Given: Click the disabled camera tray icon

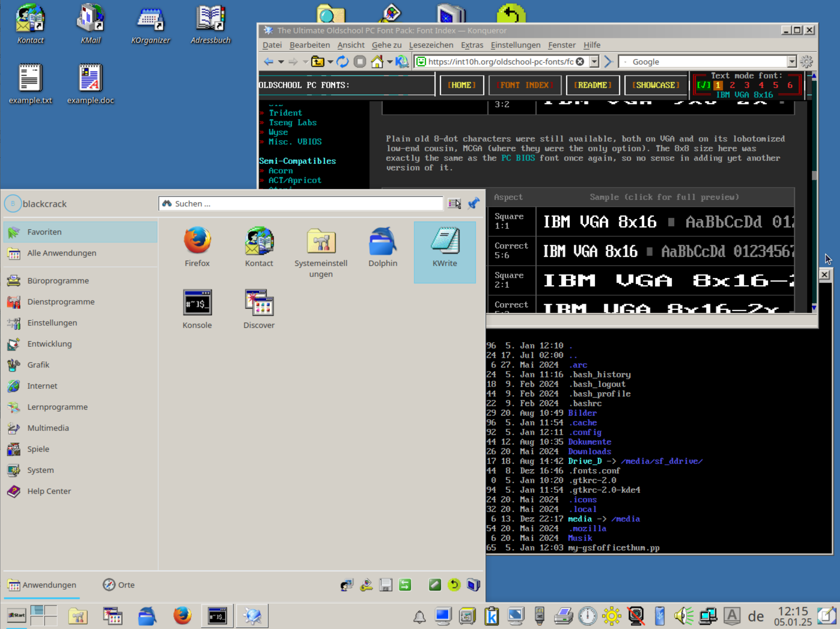Looking at the screenshot, I should [x=636, y=616].
